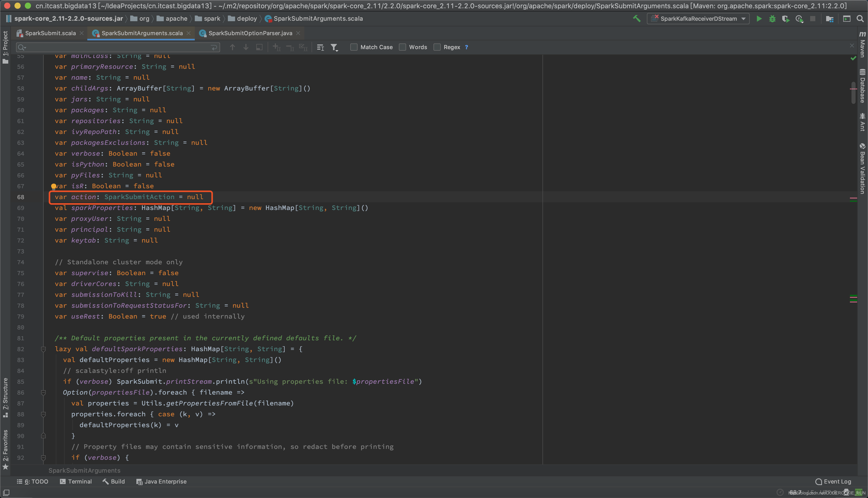Viewport: 868px width, 498px height.
Task: Open the Project tool window
Action: (5, 47)
